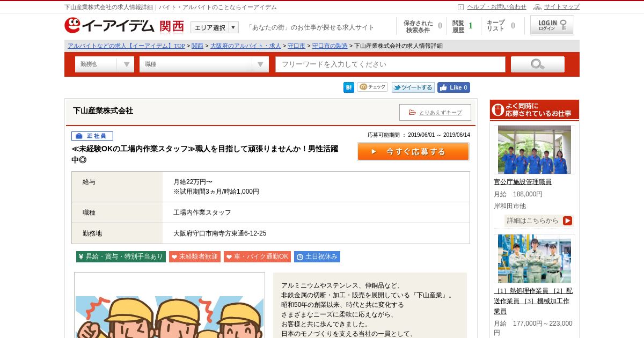Open the サイトマップ link

point(562,7)
